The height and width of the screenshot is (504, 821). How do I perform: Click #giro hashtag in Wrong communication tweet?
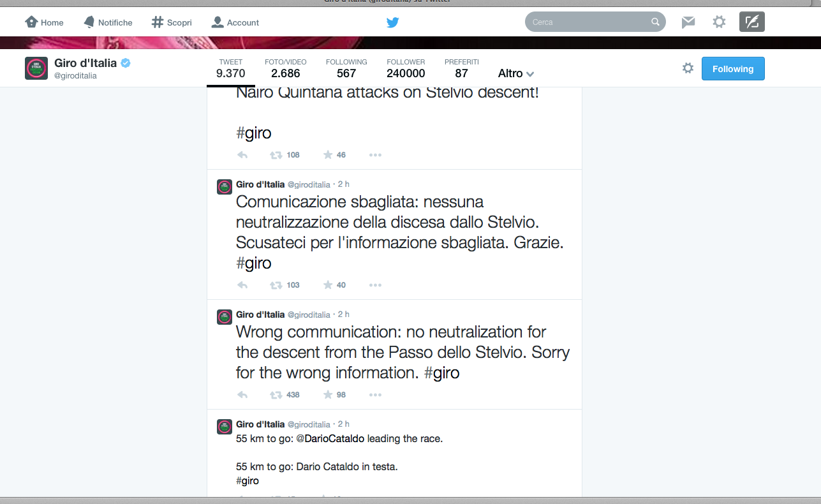click(442, 373)
